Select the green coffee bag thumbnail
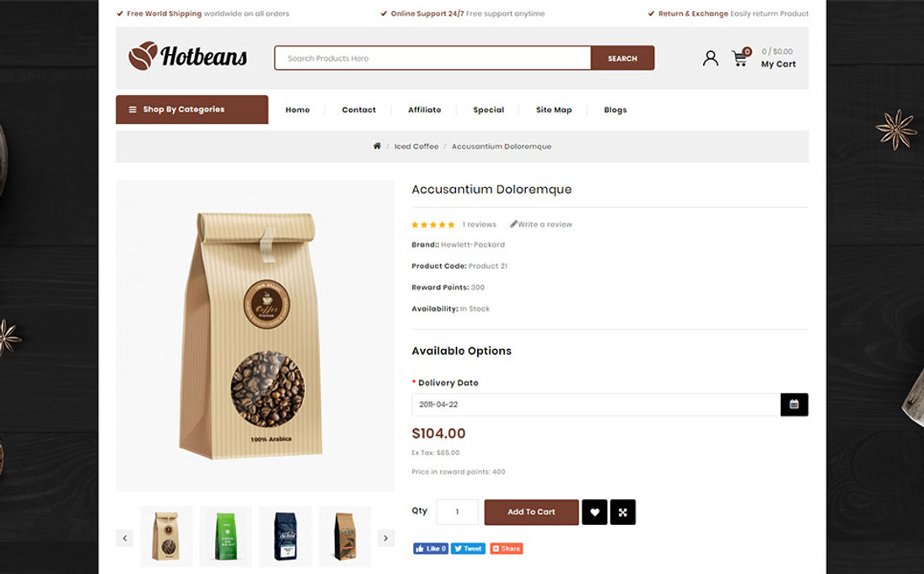 click(226, 535)
